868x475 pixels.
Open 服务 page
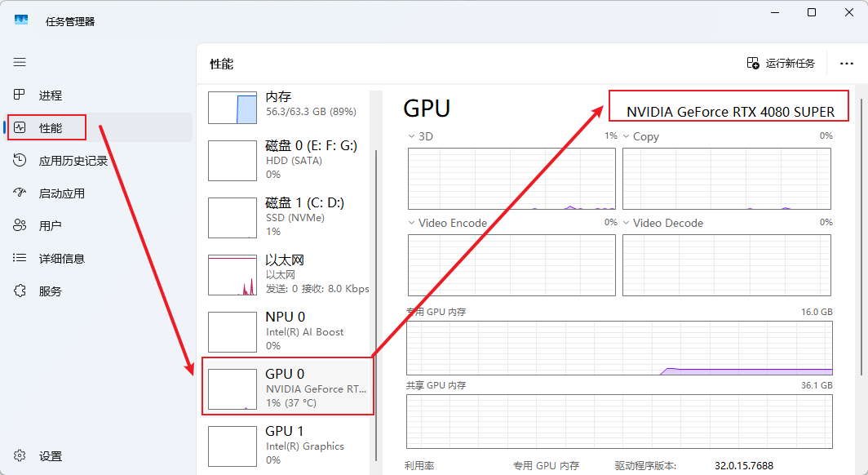click(98, 291)
